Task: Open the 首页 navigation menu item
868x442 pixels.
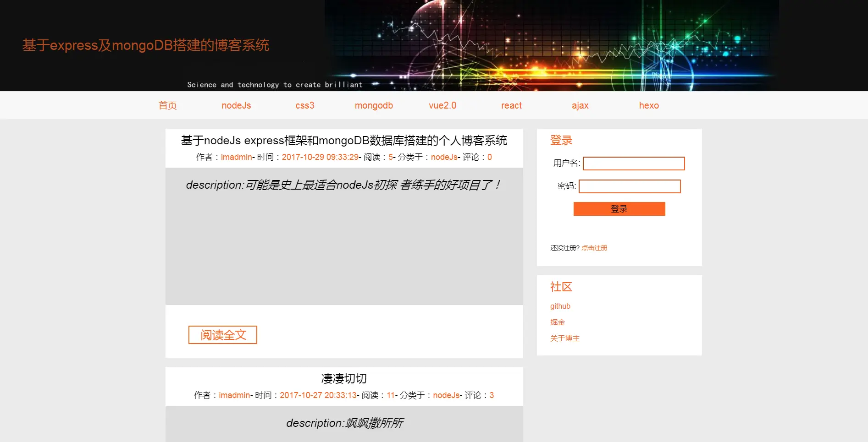Action: 167,105
